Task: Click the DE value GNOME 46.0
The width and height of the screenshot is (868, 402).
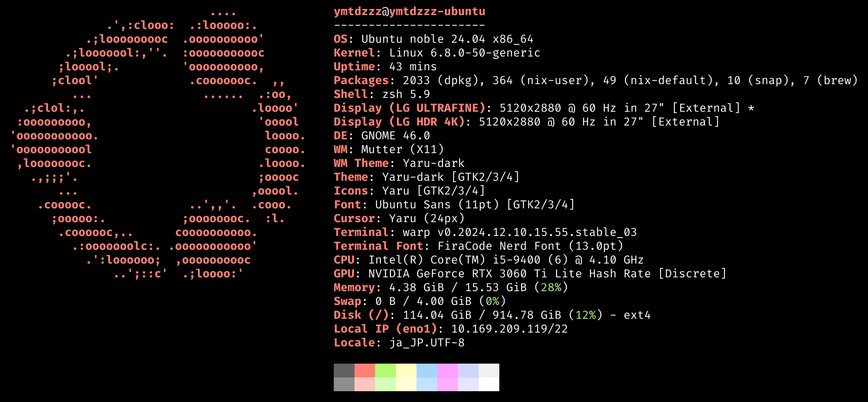Action: tap(396, 136)
